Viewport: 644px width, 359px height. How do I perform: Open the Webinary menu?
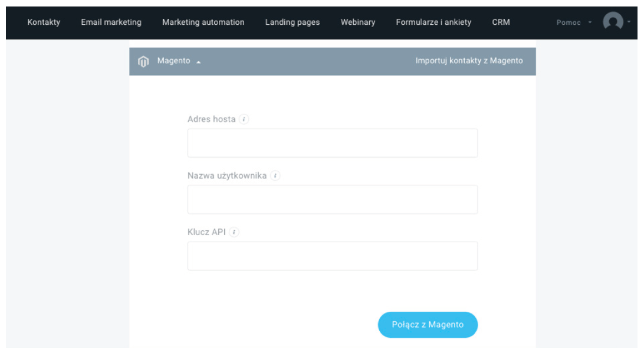tap(358, 22)
